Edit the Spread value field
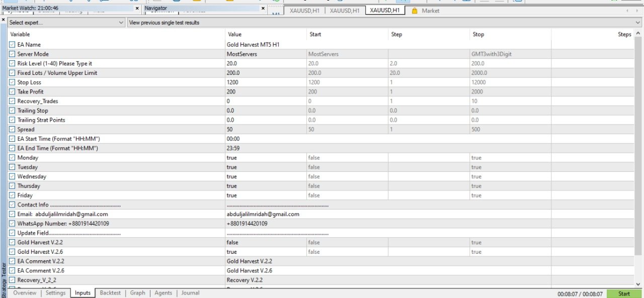The height and width of the screenshot is (298, 644). pos(266,130)
